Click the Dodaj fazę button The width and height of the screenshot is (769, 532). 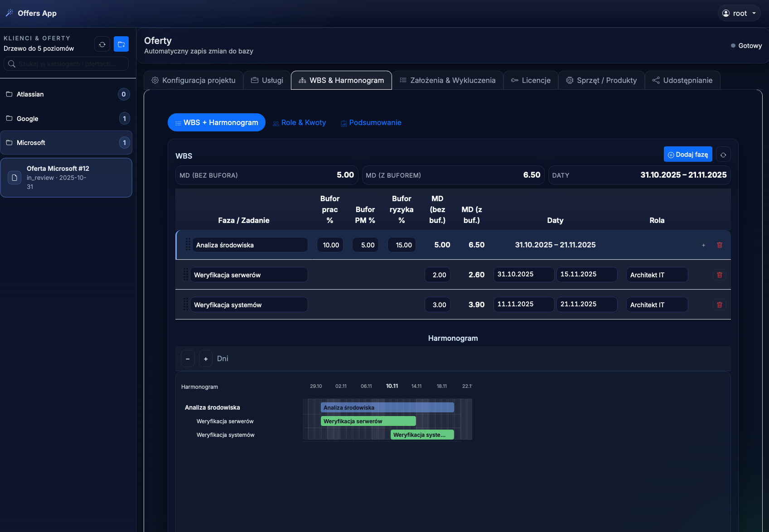[687, 155]
